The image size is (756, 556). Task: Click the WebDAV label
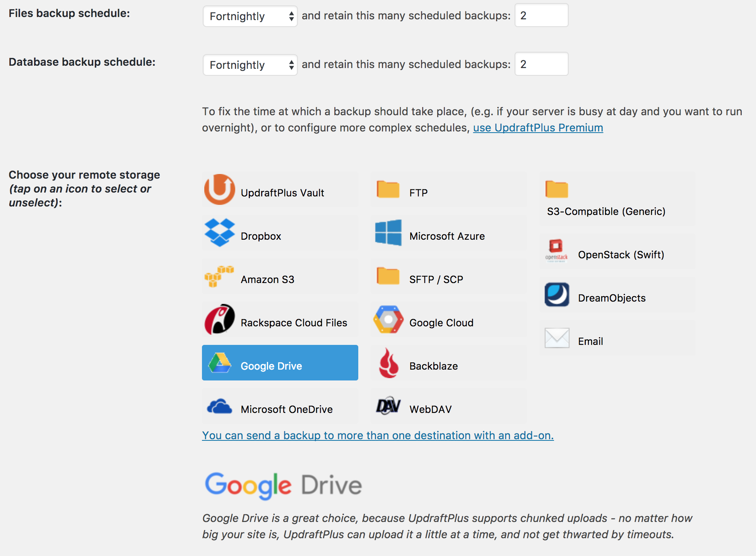(430, 409)
